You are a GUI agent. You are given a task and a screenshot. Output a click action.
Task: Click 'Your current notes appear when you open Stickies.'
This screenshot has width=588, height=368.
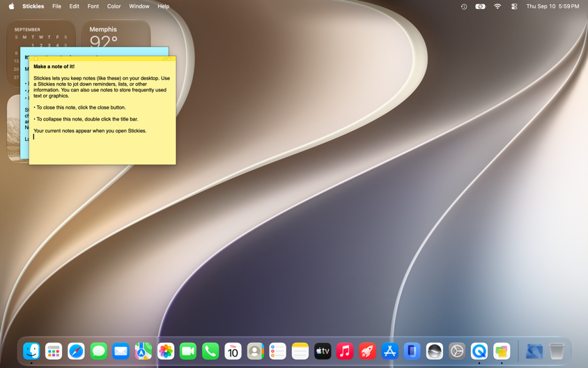[x=90, y=130]
